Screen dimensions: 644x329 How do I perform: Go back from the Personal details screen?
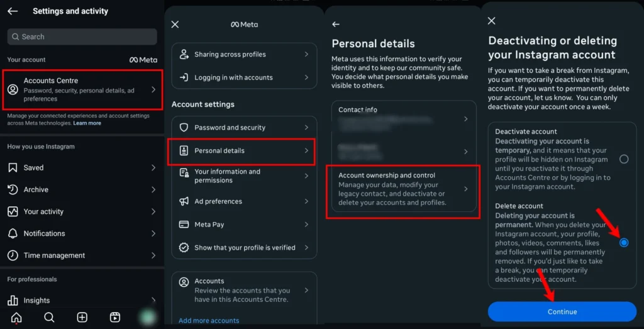pos(336,25)
